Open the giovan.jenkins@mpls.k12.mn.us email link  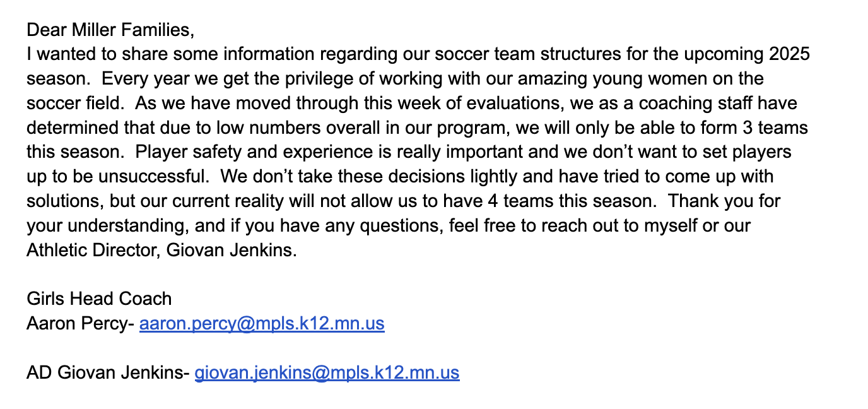pyautogui.click(x=327, y=372)
